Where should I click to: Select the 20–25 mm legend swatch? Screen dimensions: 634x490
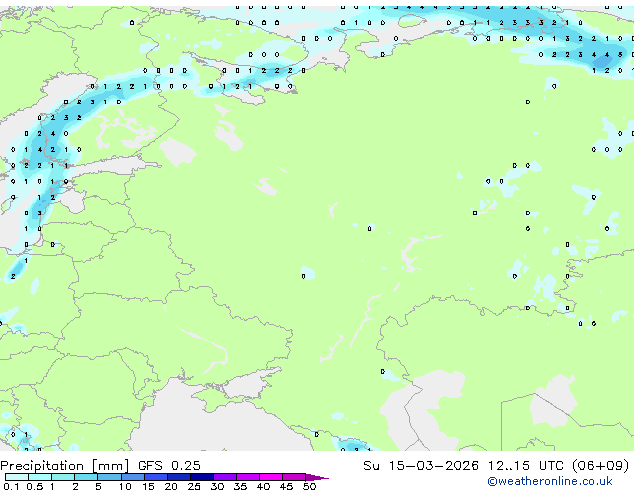tap(179, 477)
